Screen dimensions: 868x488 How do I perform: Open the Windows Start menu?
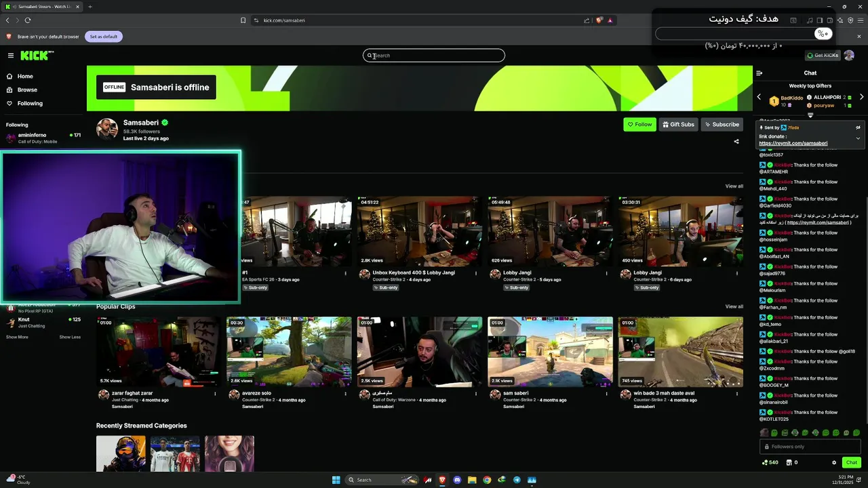(336, 480)
